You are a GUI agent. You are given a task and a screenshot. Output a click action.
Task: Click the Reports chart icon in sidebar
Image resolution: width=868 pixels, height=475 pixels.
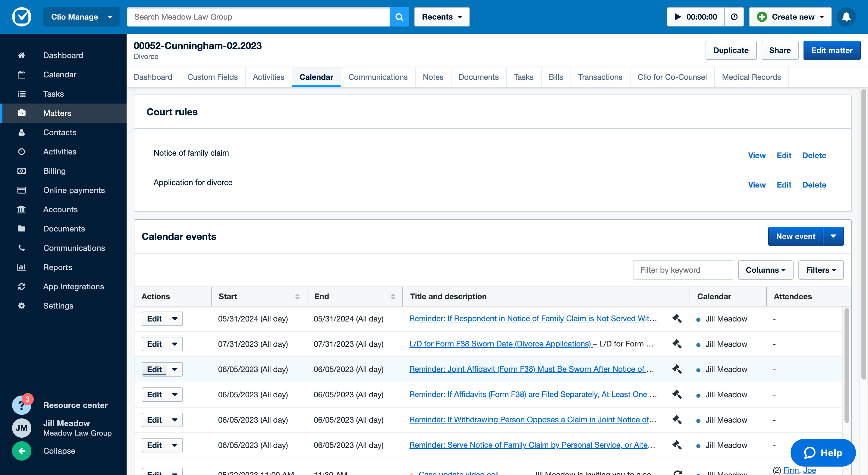[x=22, y=267]
